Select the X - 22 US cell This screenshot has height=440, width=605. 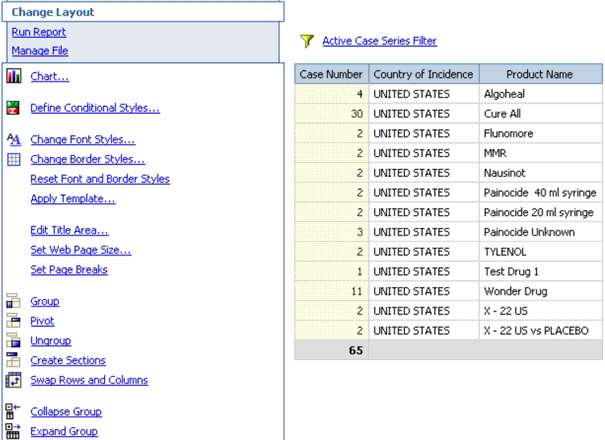click(541, 311)
